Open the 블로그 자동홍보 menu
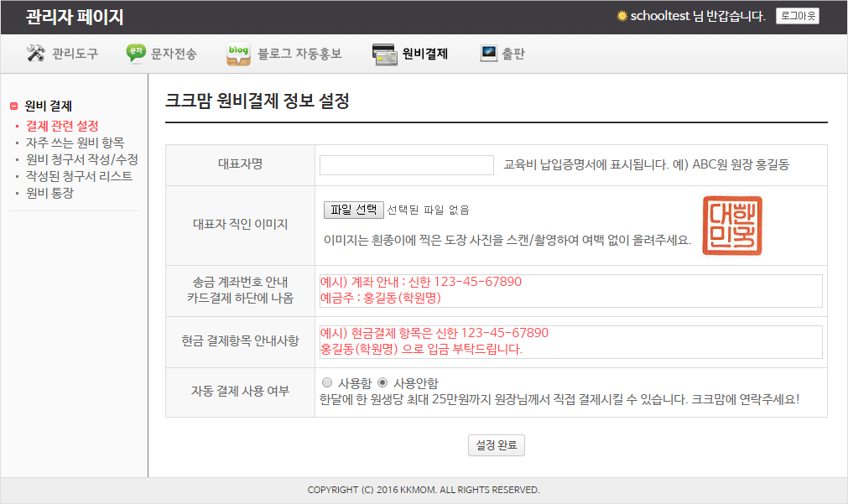This screenshot has width=848, height=504. click(299, 54)
